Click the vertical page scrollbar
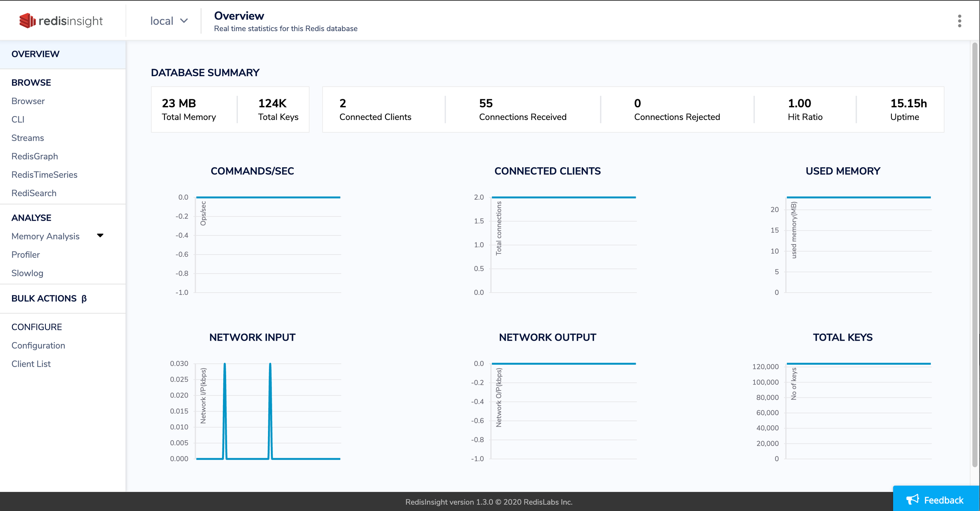 [975, 254]
